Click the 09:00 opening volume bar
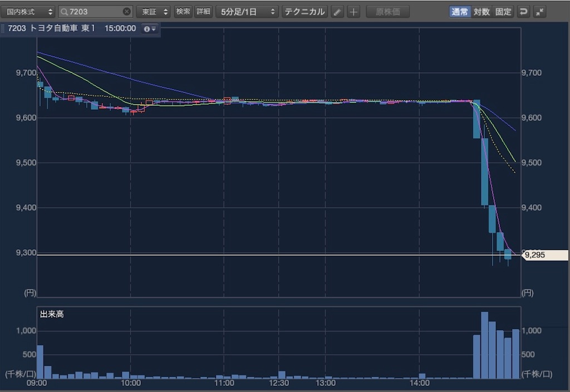The image size is (570, 392). (x=40, y=362)
